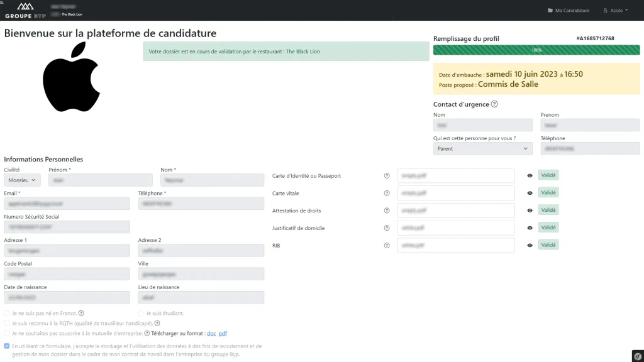Uncheck the data storage consent checkbox
Screen dimensions: 644x362
click(x=6, y=346)
